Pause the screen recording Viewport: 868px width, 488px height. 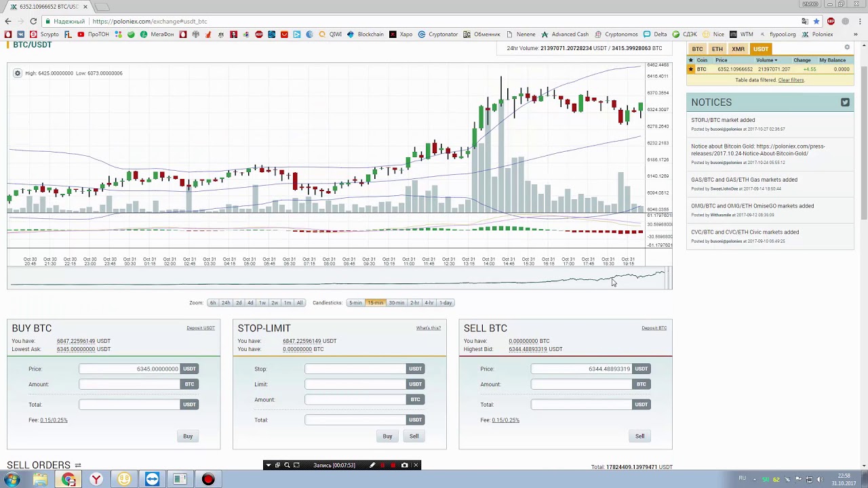pos(382,465)
